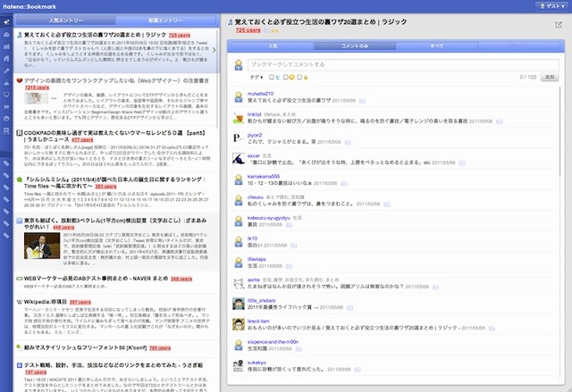This screenshot has height=392, width=572.
Task: Click the 追加 button
Action: click(x=550, y=77)
